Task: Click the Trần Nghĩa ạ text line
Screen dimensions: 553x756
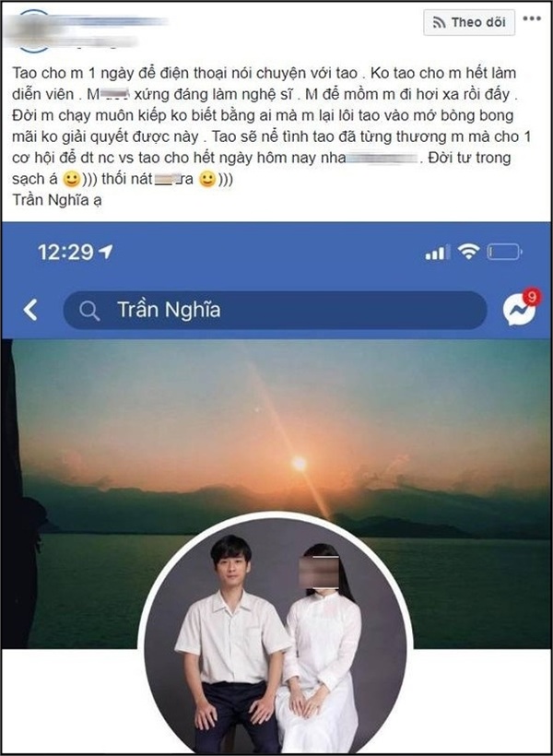Action: point(57,200)
